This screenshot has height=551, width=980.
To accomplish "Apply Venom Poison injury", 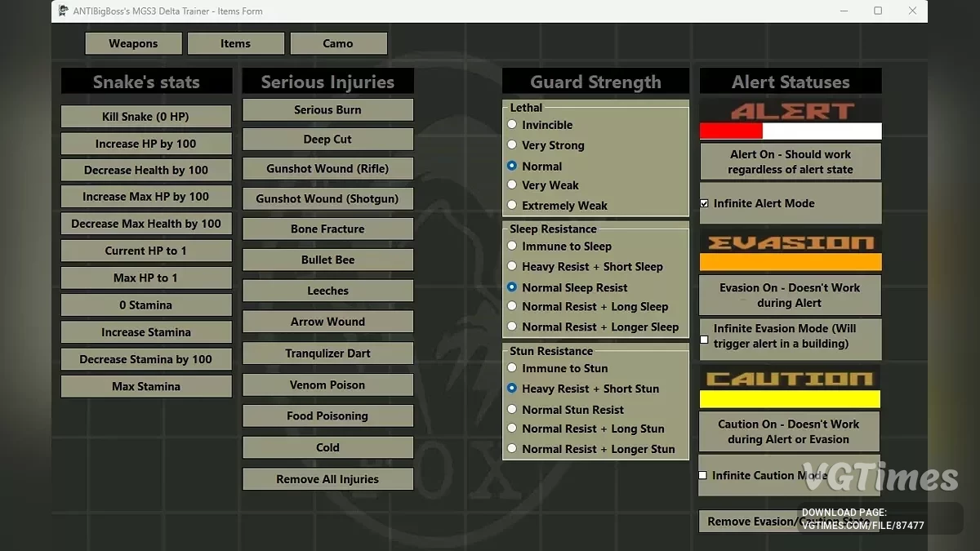I will (x=327, y=384).
